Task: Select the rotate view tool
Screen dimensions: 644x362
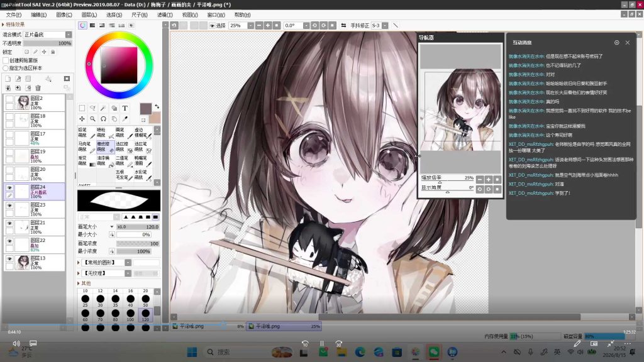Action: point(103,119)
